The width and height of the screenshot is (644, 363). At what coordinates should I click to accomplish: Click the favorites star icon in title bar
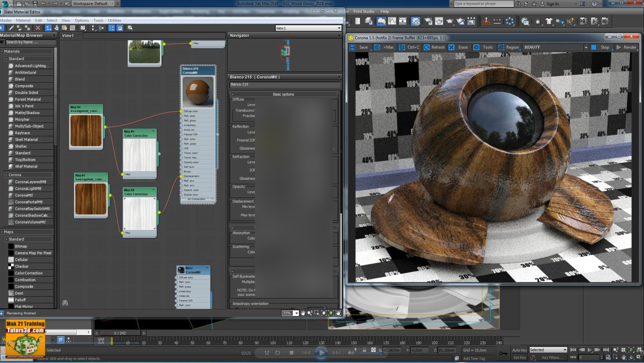point(534,4)
